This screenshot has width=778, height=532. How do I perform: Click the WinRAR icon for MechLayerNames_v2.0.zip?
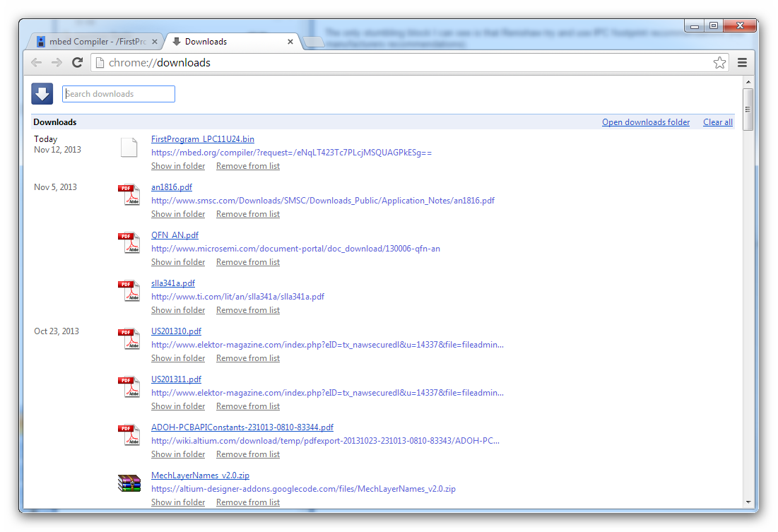point(129,483)
